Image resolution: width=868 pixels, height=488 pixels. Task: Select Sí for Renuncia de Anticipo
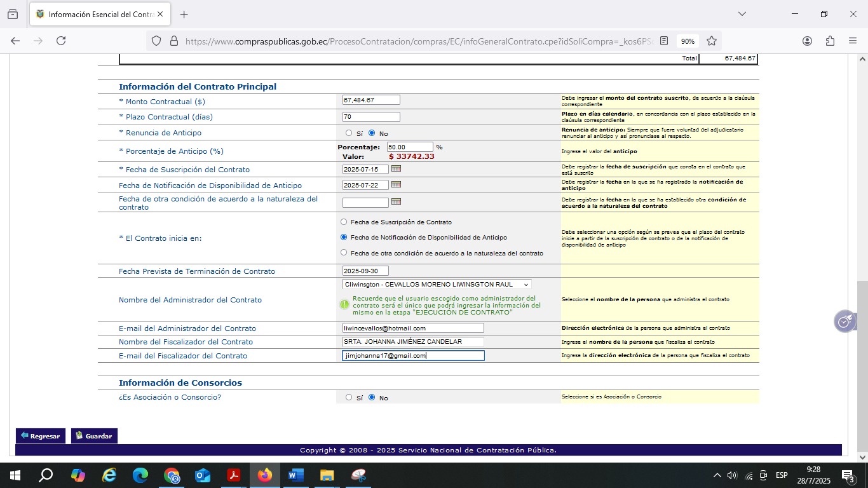click(x=349, y=133)
